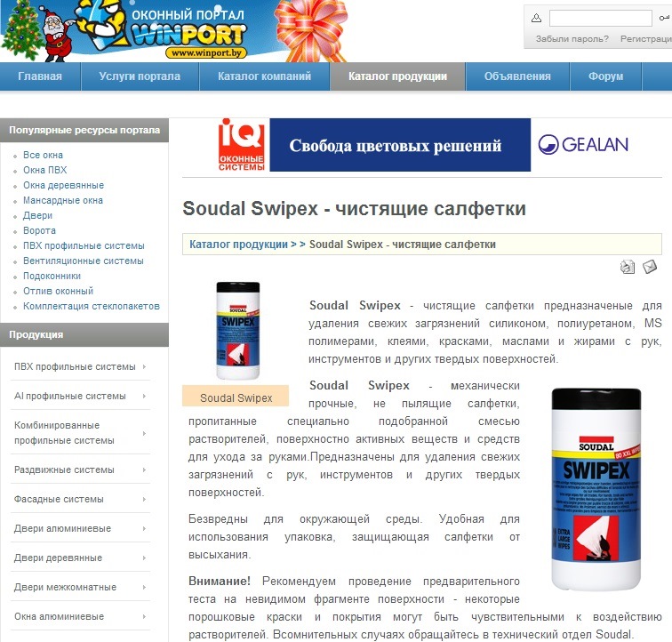Select the Каталог продукции menu tab
The image size is (672, 642).
(x=397, y=76)
